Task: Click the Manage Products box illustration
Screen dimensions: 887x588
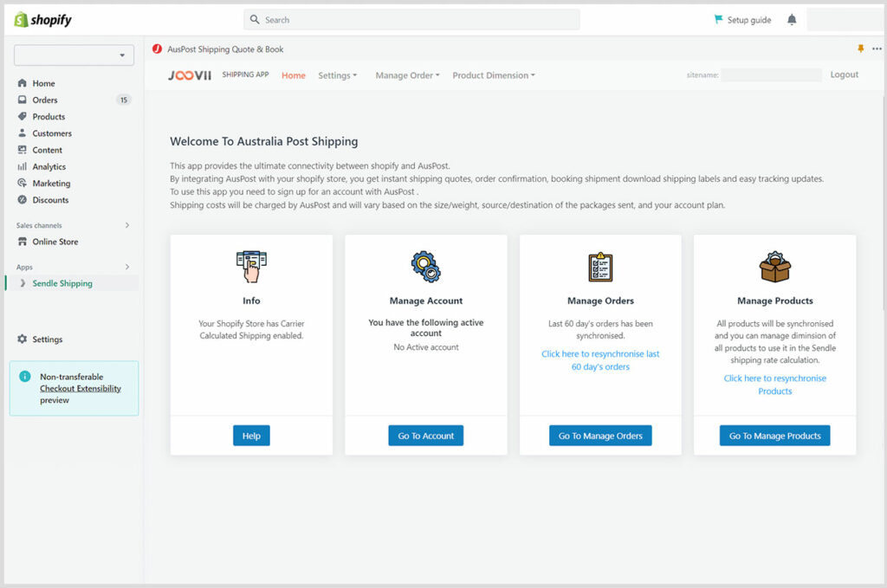Action: click(775, 267)
